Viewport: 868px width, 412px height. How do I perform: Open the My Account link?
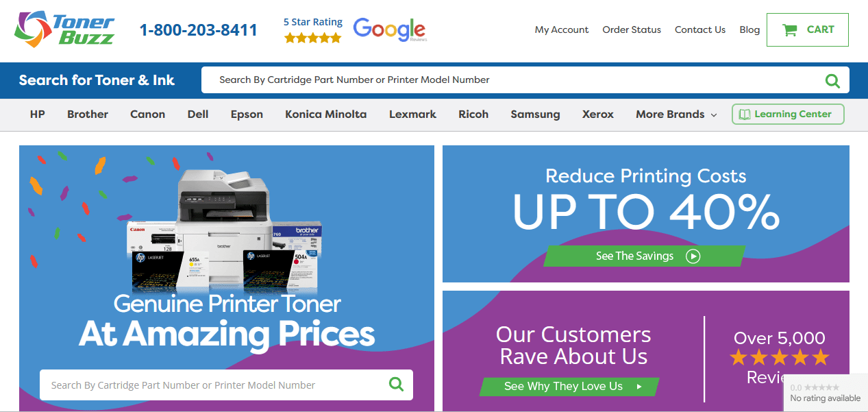point(562,29)
